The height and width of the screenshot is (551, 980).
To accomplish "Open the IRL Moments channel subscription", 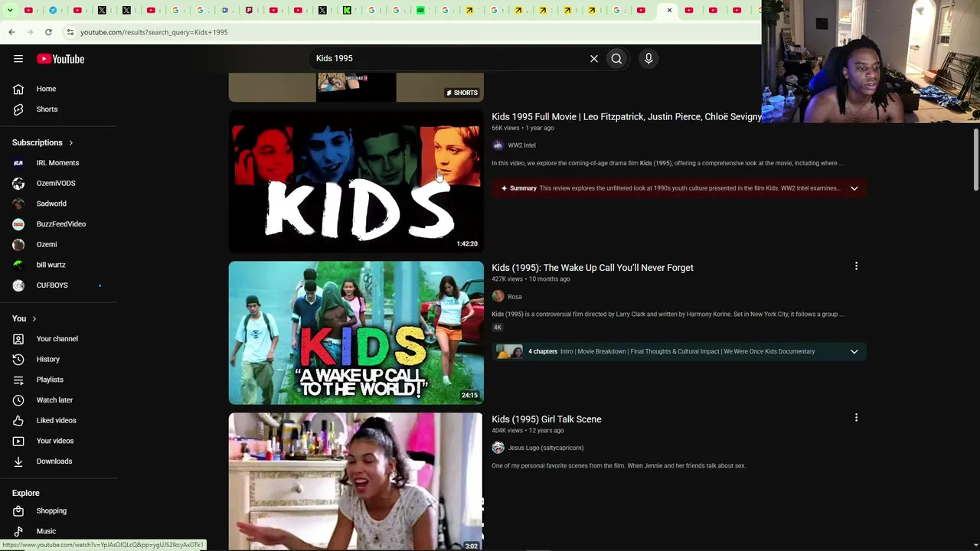I will click(59, 163).
